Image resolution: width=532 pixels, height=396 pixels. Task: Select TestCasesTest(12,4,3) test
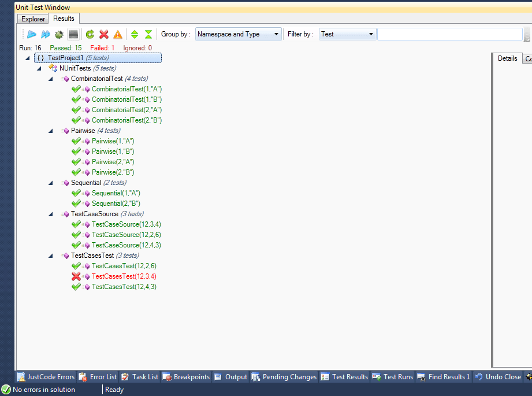pos(124,287)
